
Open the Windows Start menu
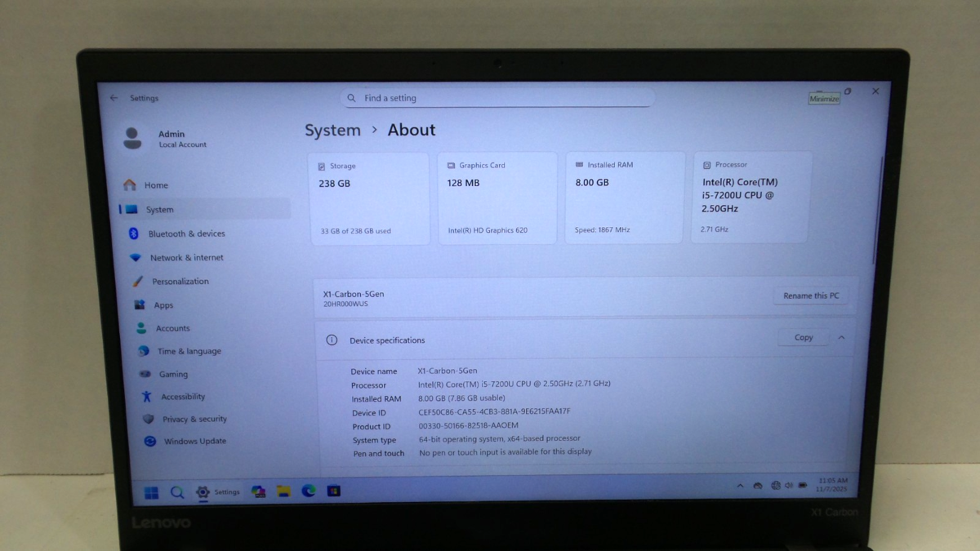(x=151, y=492)
